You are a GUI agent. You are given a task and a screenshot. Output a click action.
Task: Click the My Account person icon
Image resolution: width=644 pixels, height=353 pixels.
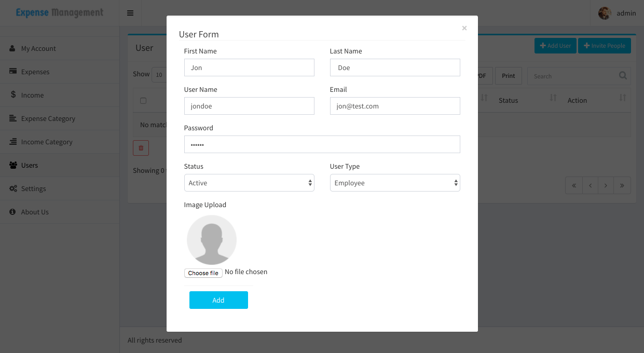(12, 48)
